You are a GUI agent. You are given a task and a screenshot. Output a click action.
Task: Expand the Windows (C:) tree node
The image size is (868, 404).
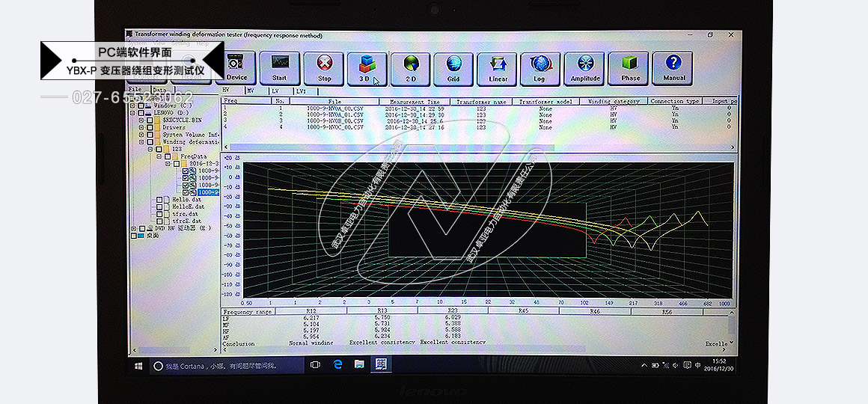coord(133,105)
